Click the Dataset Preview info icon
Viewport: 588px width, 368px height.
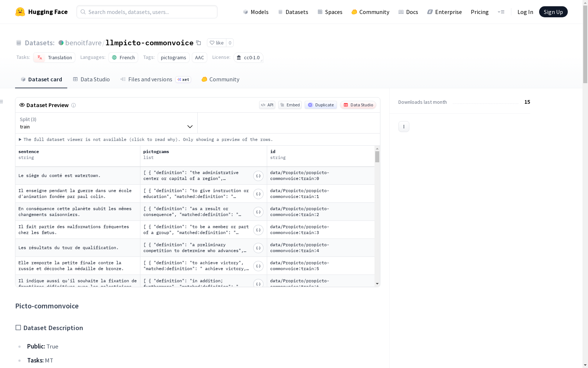coord(73,105)
